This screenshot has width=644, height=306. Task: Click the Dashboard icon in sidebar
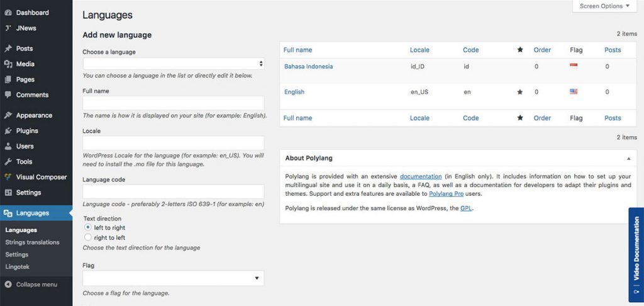click(x=8, y=13)
